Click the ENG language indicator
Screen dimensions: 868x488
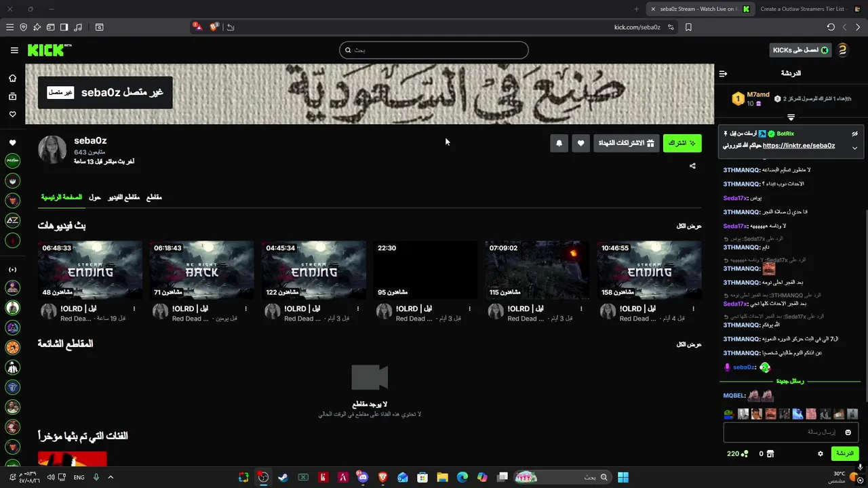pyautogui.click(x=79, y=477)
